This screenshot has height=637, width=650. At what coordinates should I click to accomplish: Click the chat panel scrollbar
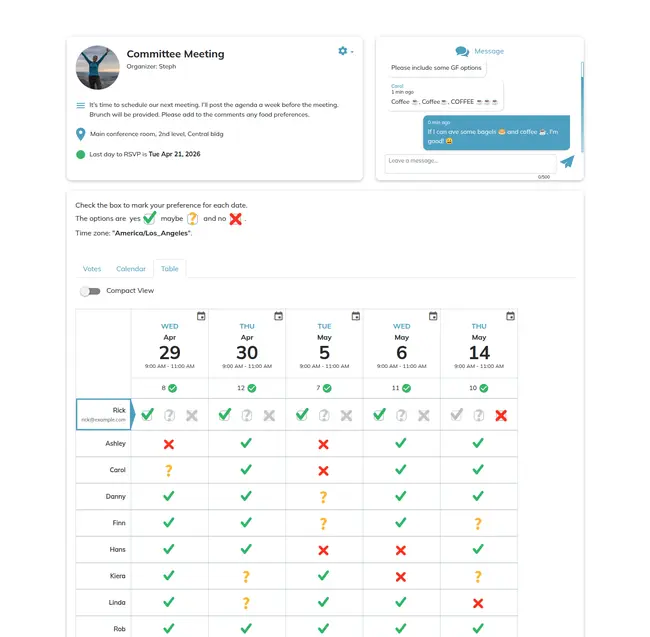coord(582,80)
